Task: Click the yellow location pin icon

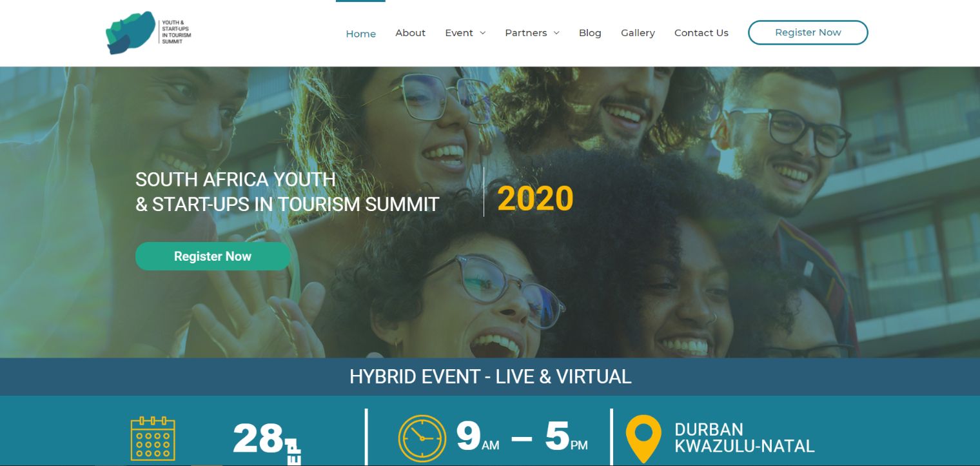Action: pyautogui.click(x=643, y=439)
